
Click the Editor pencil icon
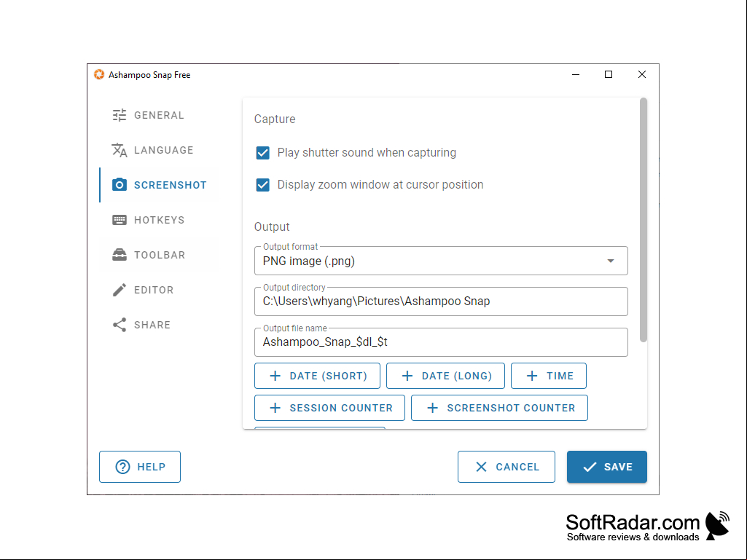[119, 290]
